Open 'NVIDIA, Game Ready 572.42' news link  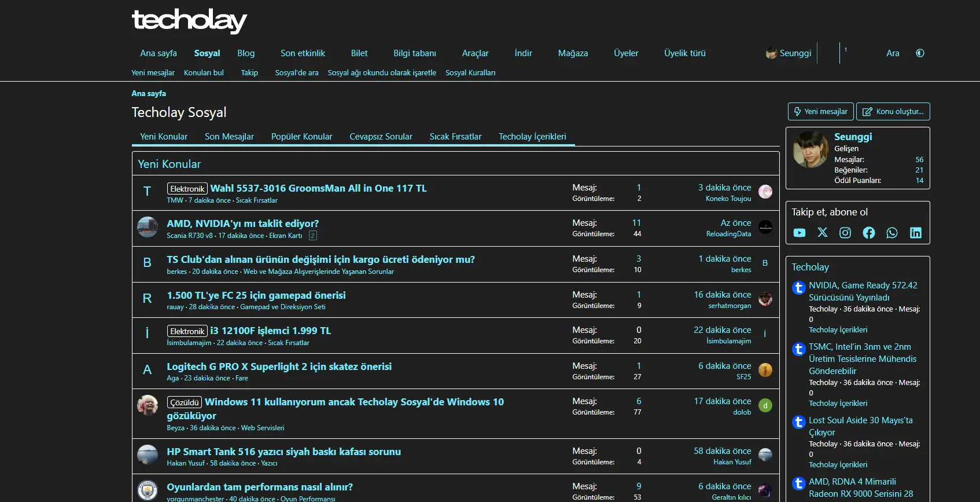point(863,291)
